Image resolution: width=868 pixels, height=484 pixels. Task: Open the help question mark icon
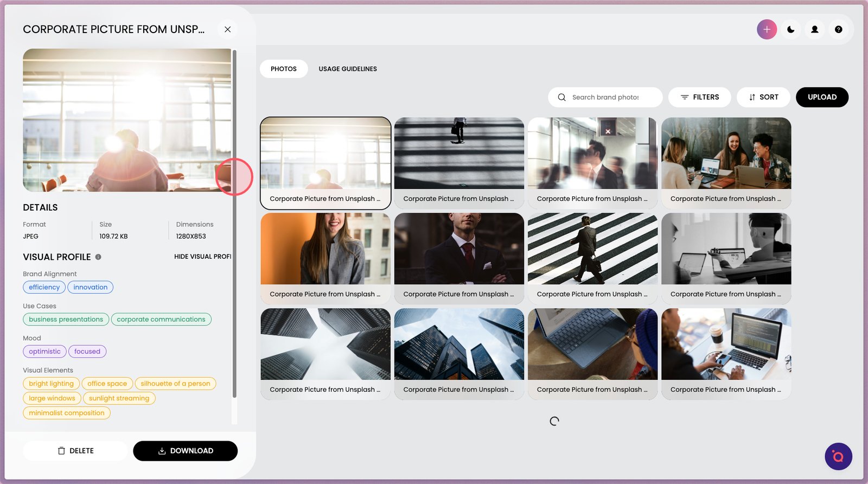(838, 29)
